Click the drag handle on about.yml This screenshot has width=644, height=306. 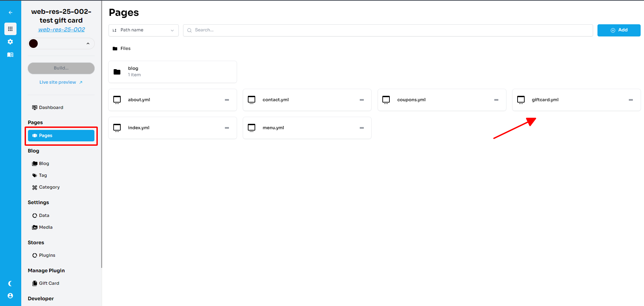[227, 100]
